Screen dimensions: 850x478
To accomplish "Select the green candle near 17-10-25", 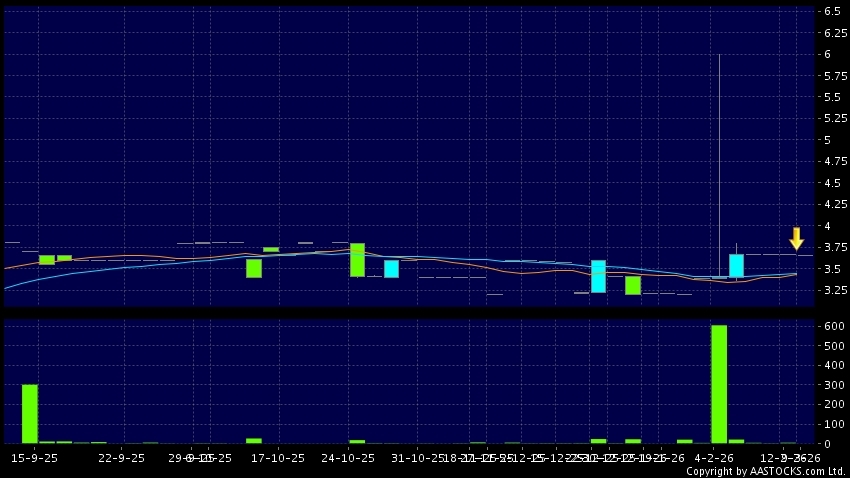I will coord(254,268).
